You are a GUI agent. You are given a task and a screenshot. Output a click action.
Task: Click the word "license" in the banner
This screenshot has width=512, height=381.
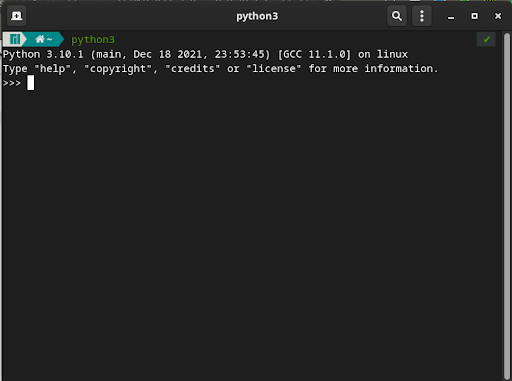pos(274,69)
